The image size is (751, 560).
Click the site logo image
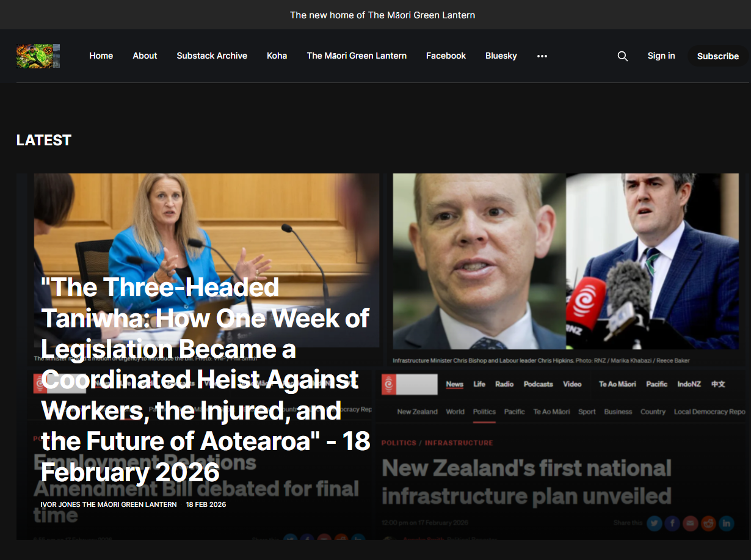[x=38, y=56]
